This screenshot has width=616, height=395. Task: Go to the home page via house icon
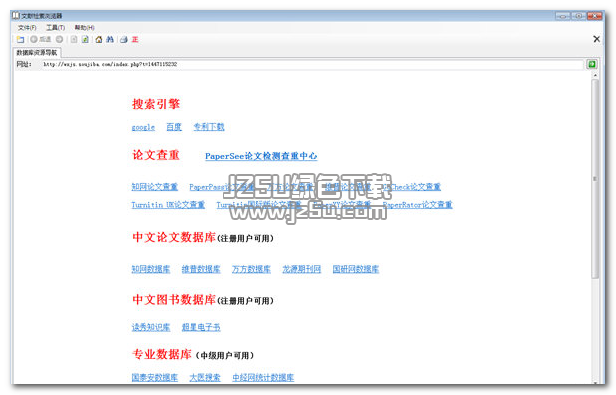pyautogui.click(x=99, y=39)
